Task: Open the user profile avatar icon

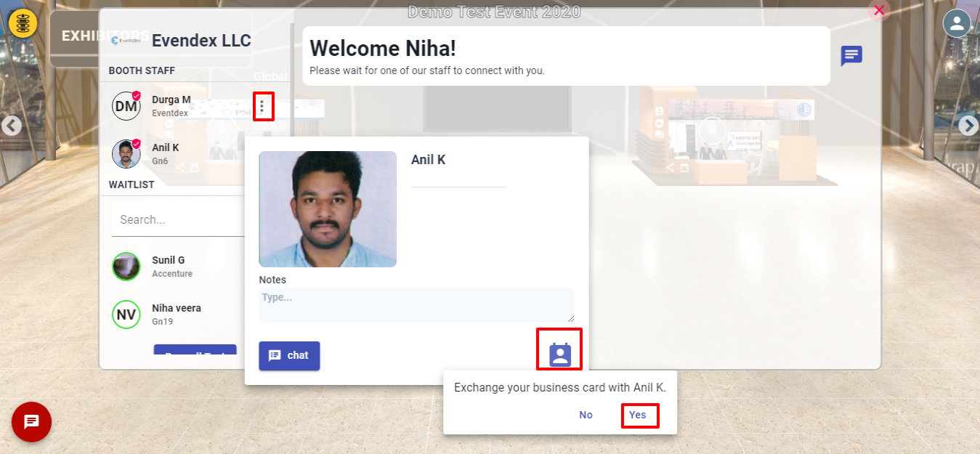Action: pos(957,23)
